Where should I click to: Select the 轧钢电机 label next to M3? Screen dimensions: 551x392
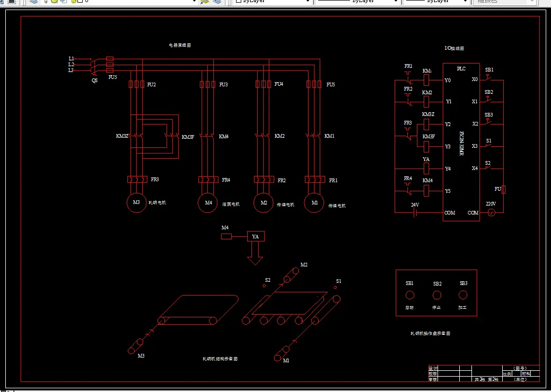(157, 203)
